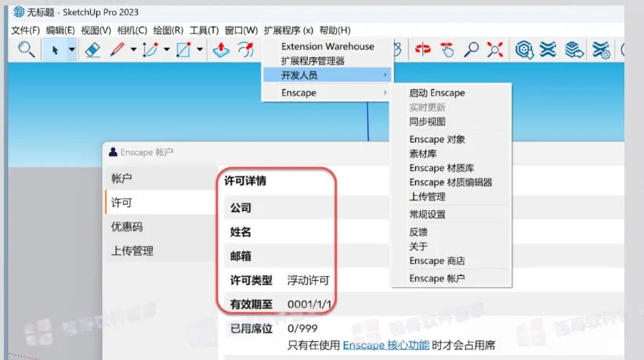Image resolution: width=644 pixels, height=360 pixels.
Task: Open the Select tool dropdown arrow
Action: (72, 50)
